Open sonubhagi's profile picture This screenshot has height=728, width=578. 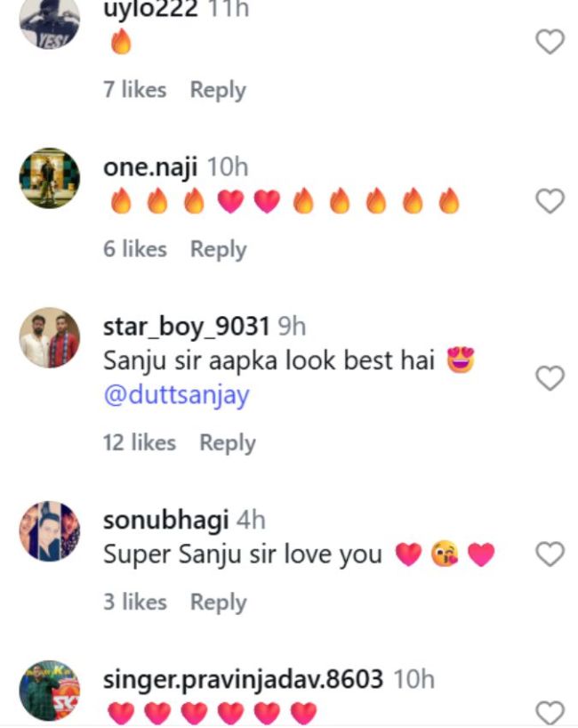coord(50,530)
